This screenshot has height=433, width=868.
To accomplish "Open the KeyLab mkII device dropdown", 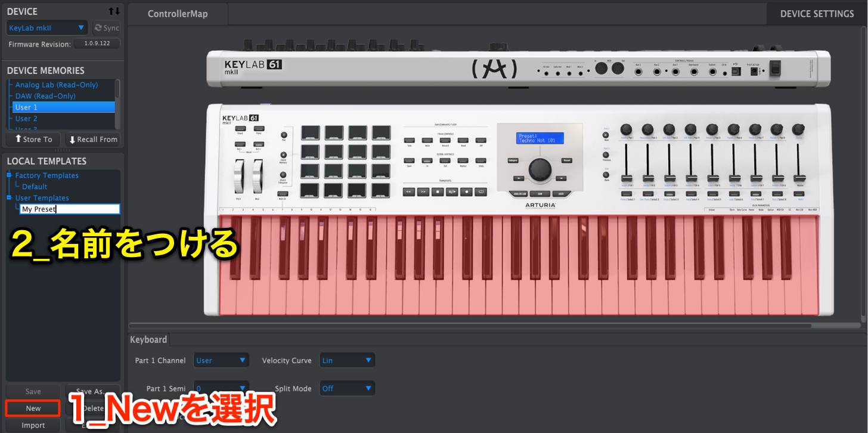I will click(x=47, y=28).
